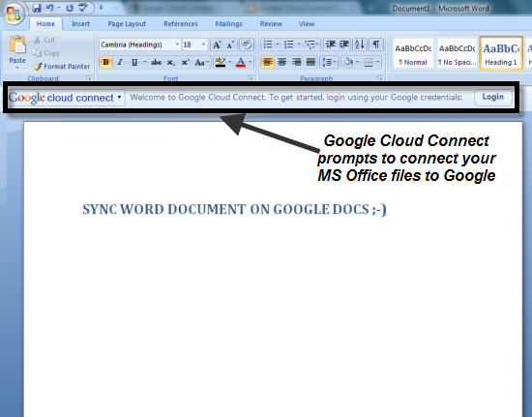The height and width of the screenshot is (417, 532).
Task: Grow the font size
Action: coord(217,45)
